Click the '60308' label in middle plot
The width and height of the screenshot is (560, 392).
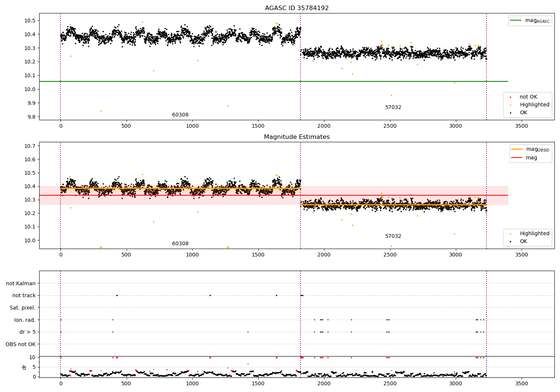(180, 244)
